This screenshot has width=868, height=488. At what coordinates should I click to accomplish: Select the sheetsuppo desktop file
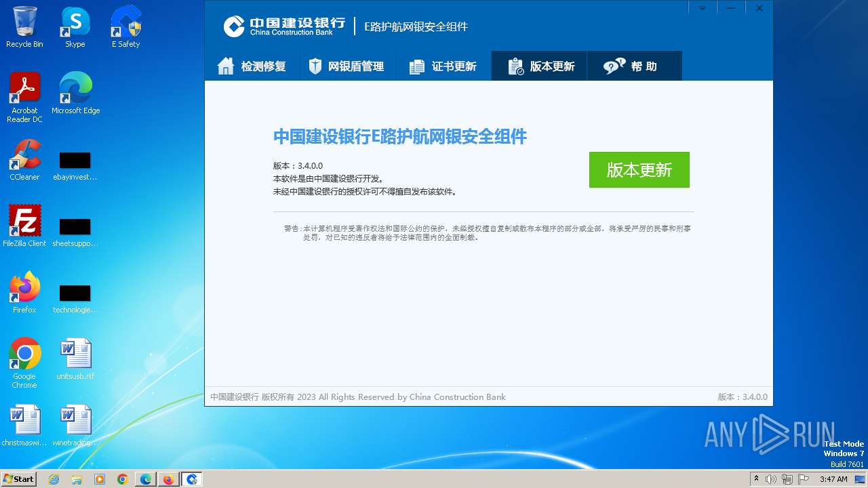coord(75,232)
